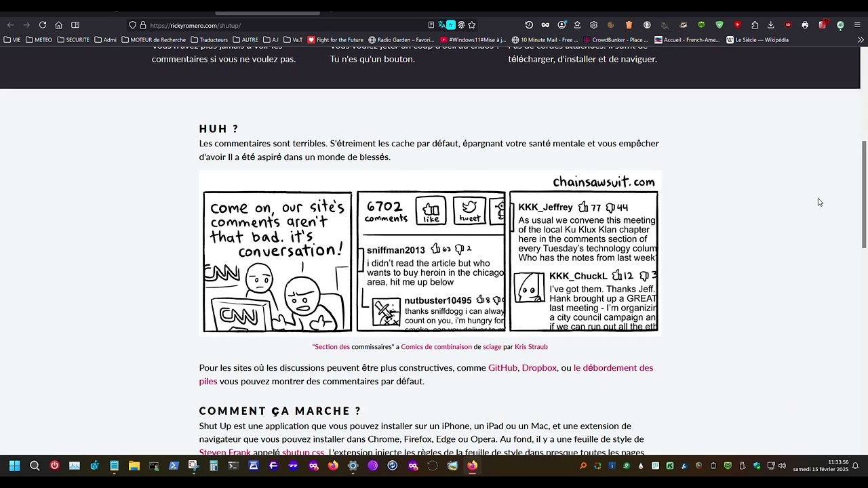Go to the browser home page icon
The image size is (868, 488).
tap(59, 25)
